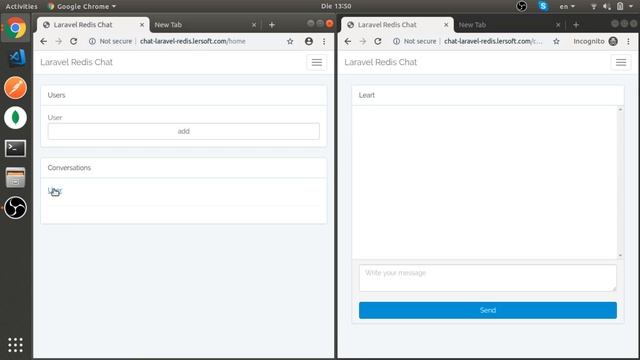This screenshot has width=640, height=360.
Task: Open the Google Chrome app menu
Action: pos(82,6)
